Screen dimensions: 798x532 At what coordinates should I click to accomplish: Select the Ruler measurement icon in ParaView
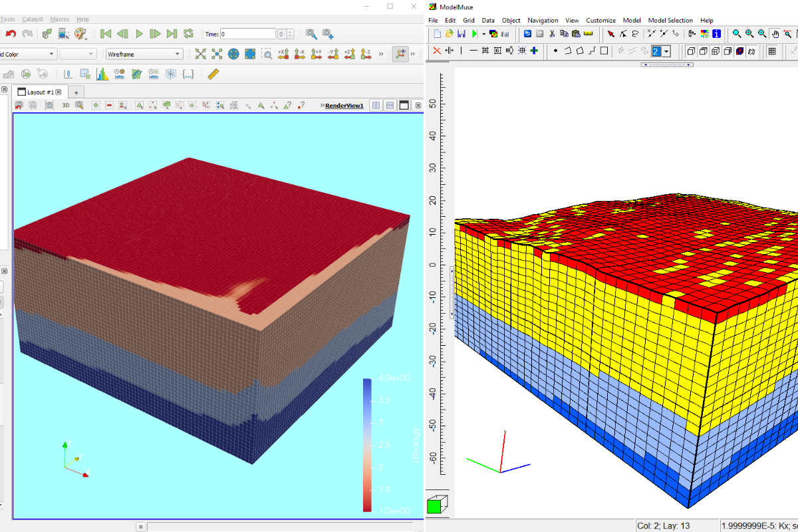point(212,74)
